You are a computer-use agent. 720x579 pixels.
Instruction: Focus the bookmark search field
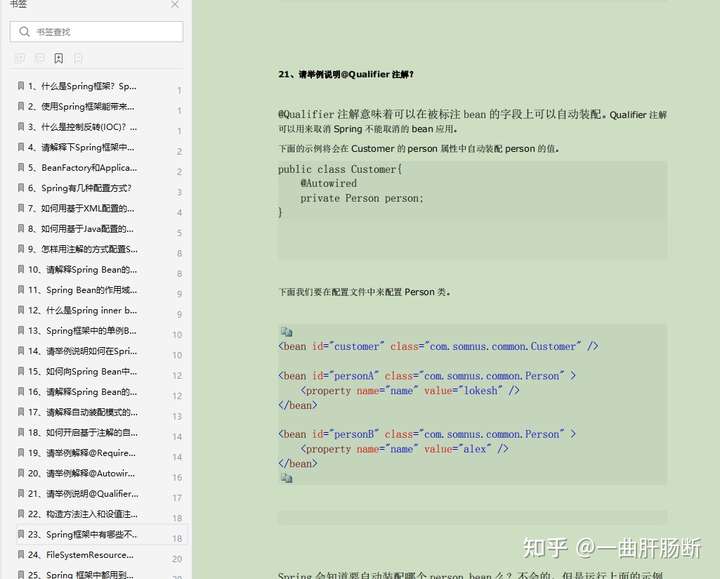coord(96,32)
